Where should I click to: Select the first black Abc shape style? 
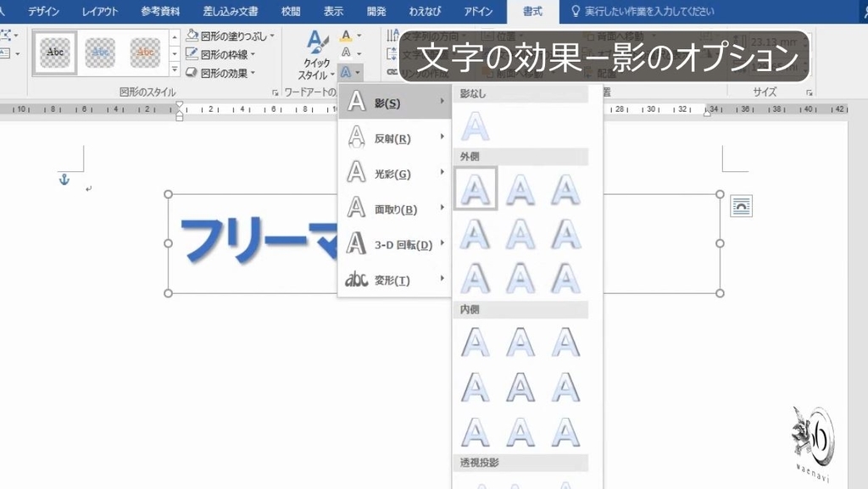click(55, 53)
